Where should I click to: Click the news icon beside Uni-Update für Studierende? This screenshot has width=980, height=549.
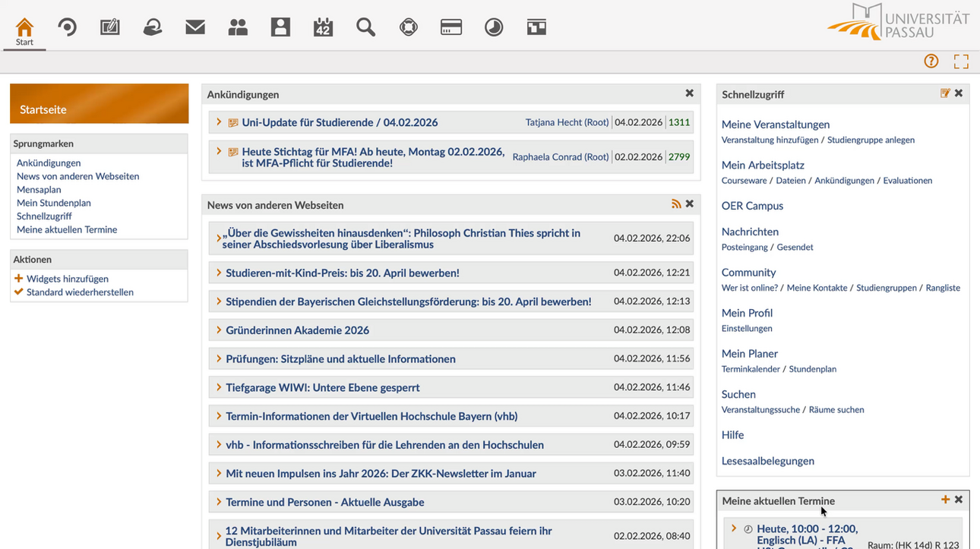pyautogui.click(x=233, y=122)
